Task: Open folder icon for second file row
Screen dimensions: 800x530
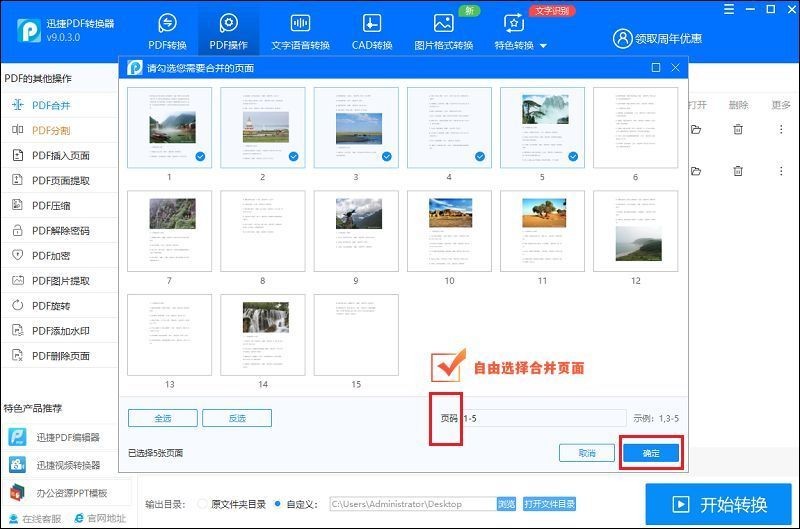Action: tap(696, 171)
